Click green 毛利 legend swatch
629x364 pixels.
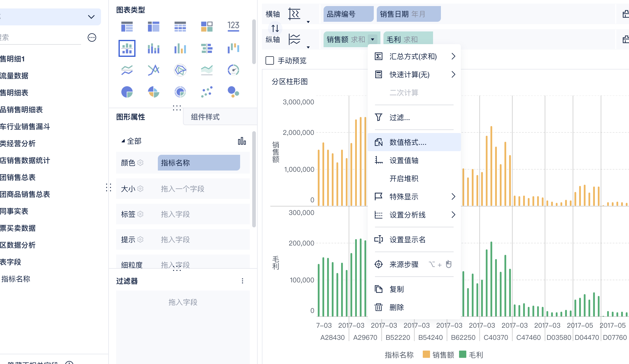pos(463,354)
